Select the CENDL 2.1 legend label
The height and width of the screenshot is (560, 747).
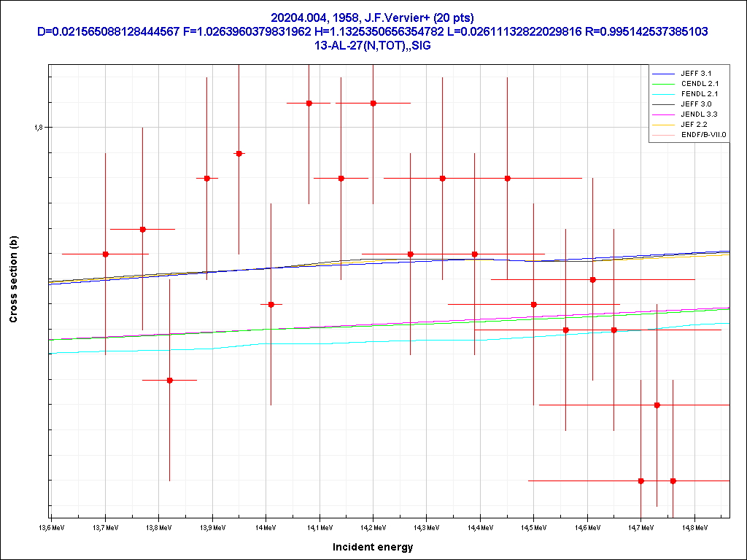click(x=700, y=84)
